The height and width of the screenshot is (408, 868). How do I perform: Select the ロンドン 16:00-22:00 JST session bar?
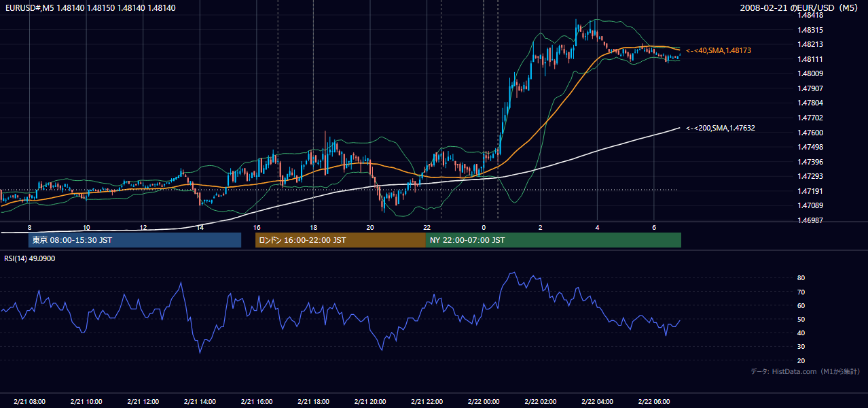340,240
